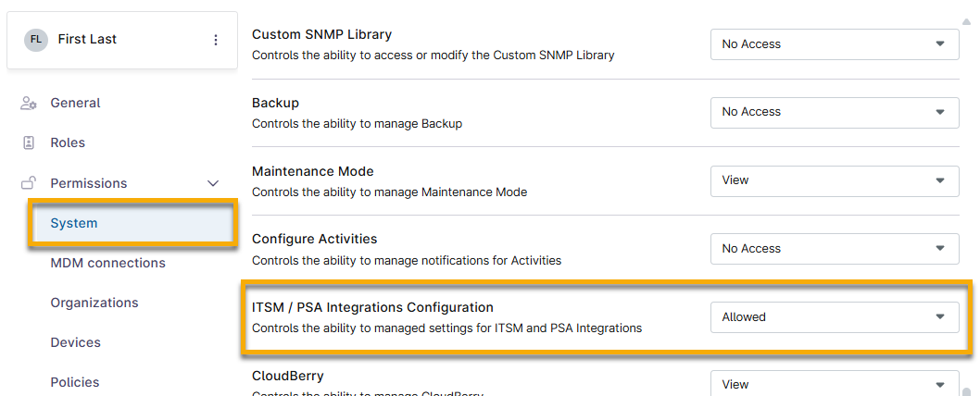Change the Maintenance Mode permission dropdown
980x396 pixels.
click(835, 180)
